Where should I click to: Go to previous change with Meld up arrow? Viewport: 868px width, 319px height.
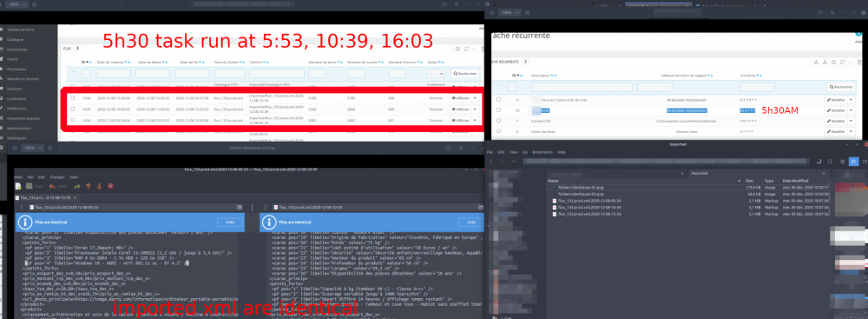click(x=88, y=186)
